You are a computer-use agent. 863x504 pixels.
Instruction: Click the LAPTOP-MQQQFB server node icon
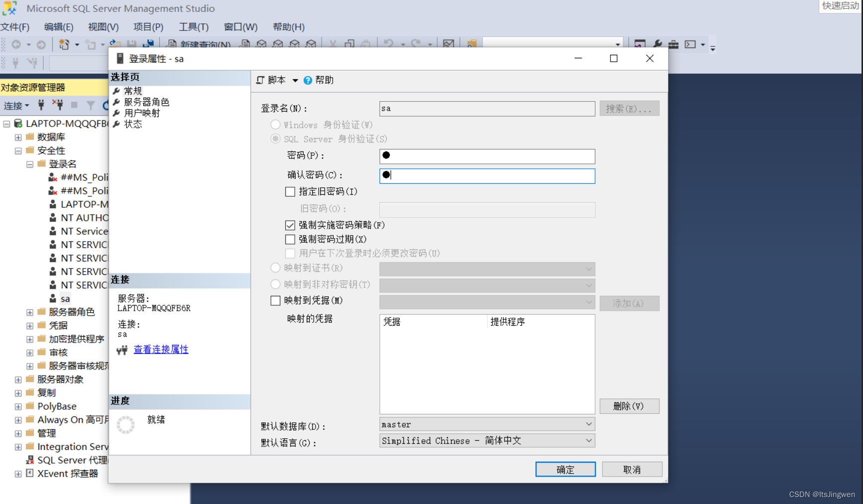[18, 124]
